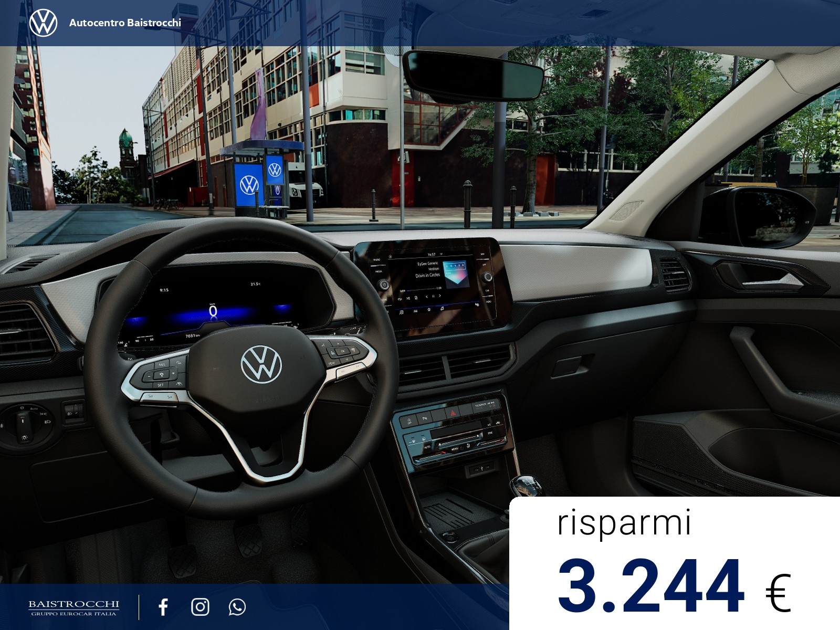840x630 pixels.
Task: Click the interior rear-view mirror
Action: 472,76
